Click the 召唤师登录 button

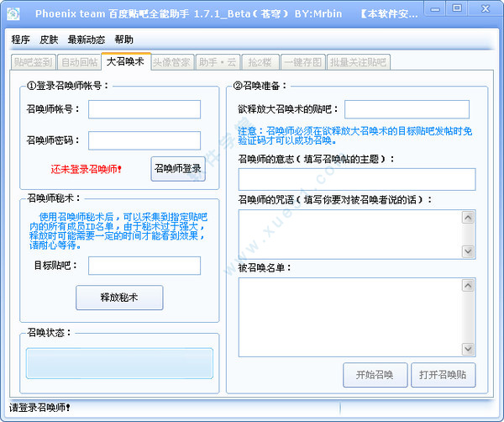178,169
